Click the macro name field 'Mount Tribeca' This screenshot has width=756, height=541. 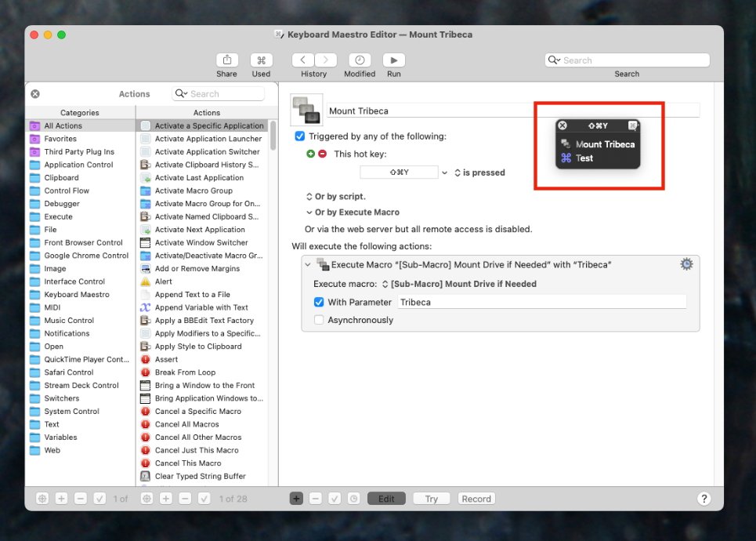pyautogui.click(x=513, y=111)
